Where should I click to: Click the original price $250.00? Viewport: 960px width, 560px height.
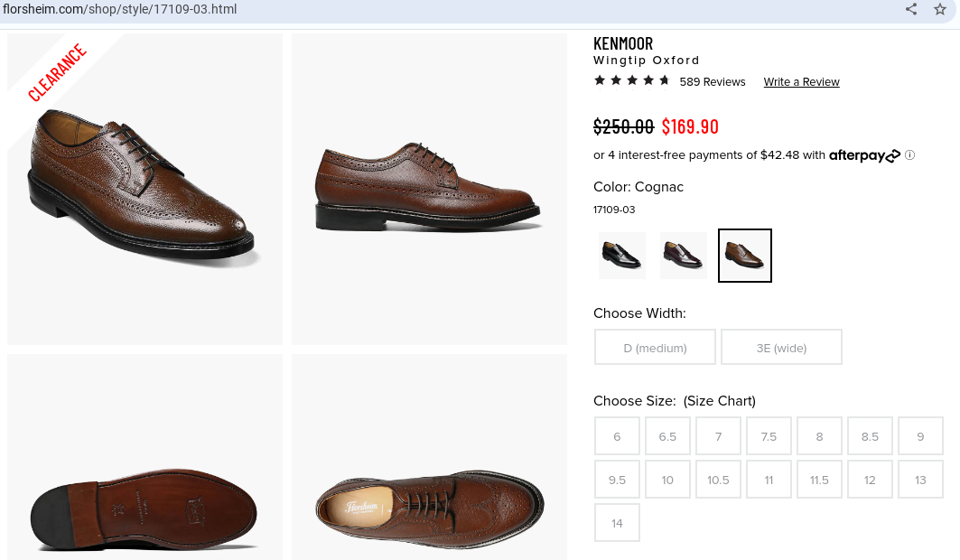(624, 126)
